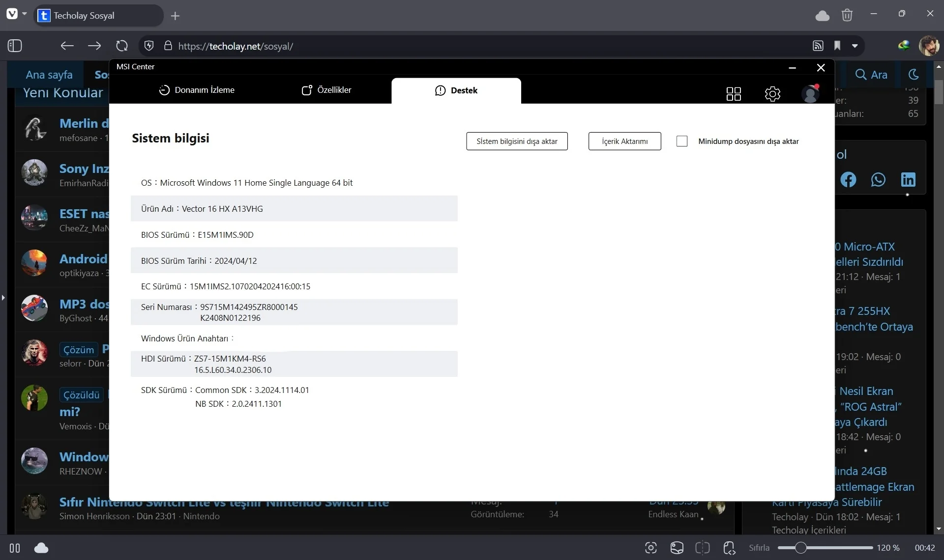
Task: Click Sistem bilgisini dışa aktar button
Action: [x=517, y=141]
